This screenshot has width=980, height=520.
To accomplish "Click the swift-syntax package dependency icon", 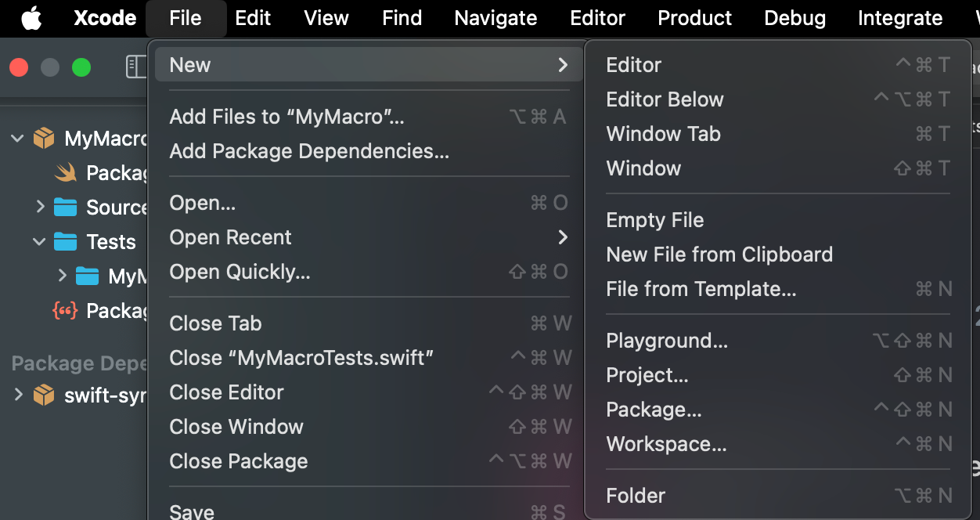I will point(44,395).
